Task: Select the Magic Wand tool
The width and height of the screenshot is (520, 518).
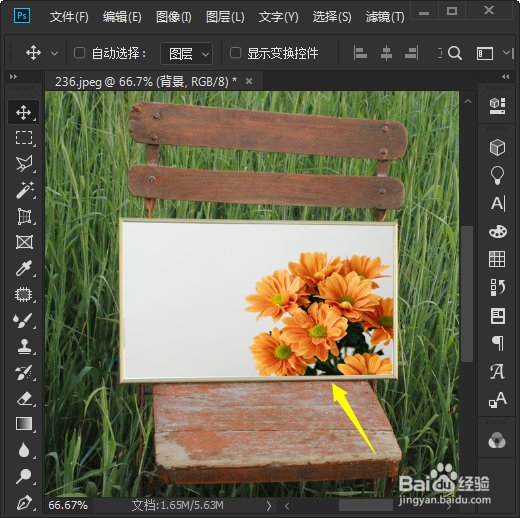Action: 24,190
